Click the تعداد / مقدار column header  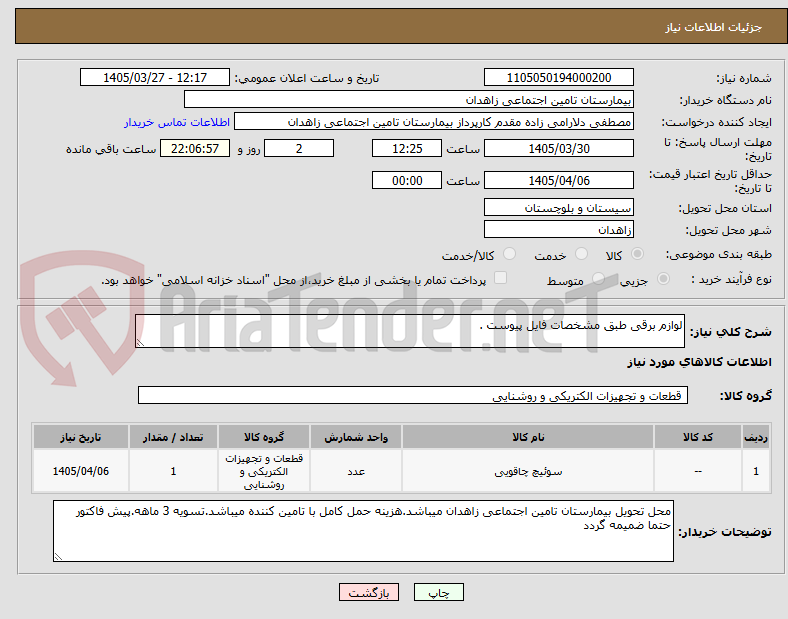(x=173, y=437)
